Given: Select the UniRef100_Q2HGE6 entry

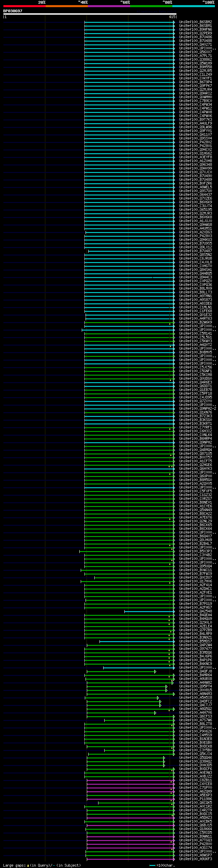Looking at the screenshot, I should (x=196, y=465).
